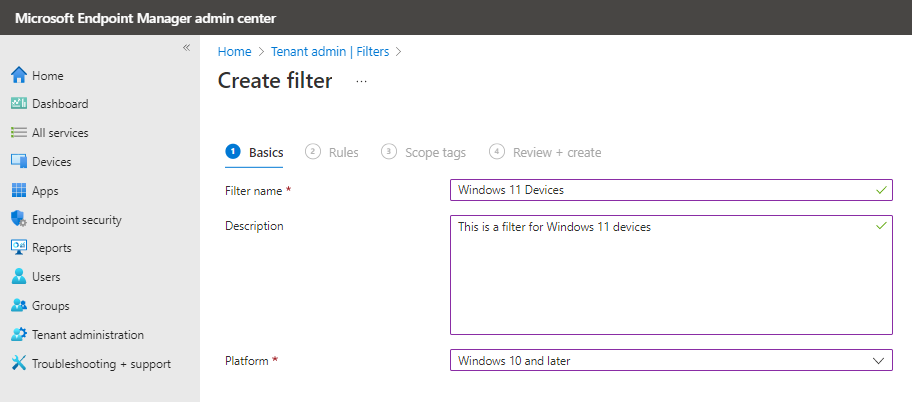Expand the Platform dropdown arrow
The height and width of the screenshot is (402, 912).
879,361
